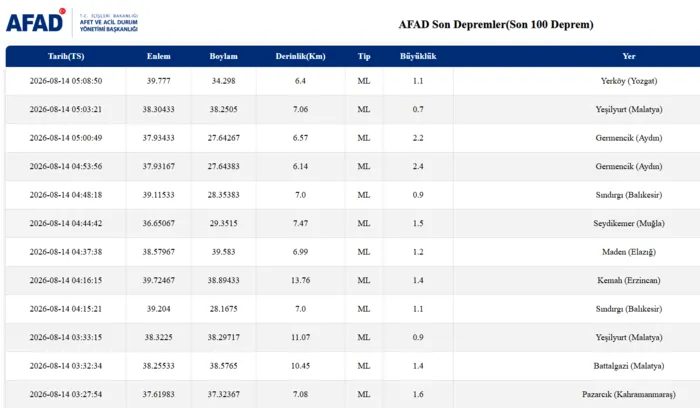Click the Tarih(TS) column header
The image size is (700, 408).
pyautogui.click(x=66, y=56)
